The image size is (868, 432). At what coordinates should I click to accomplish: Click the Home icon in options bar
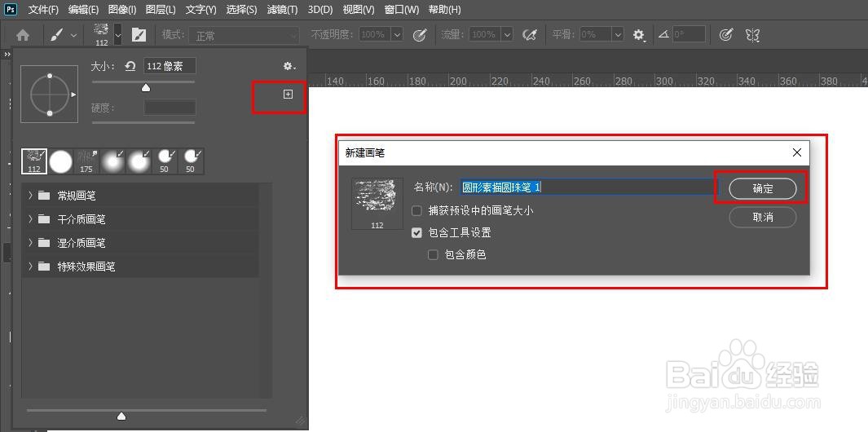coord(23,35)
